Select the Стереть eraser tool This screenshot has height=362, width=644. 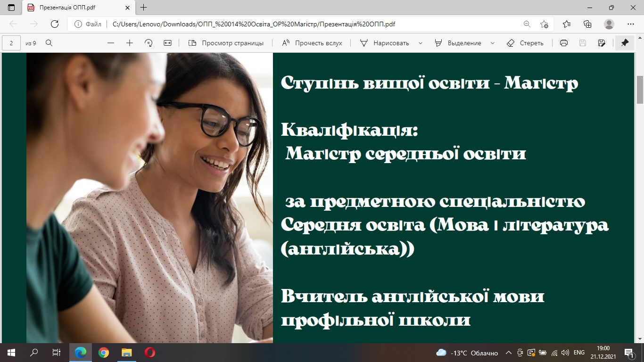(x=525, y=43)
